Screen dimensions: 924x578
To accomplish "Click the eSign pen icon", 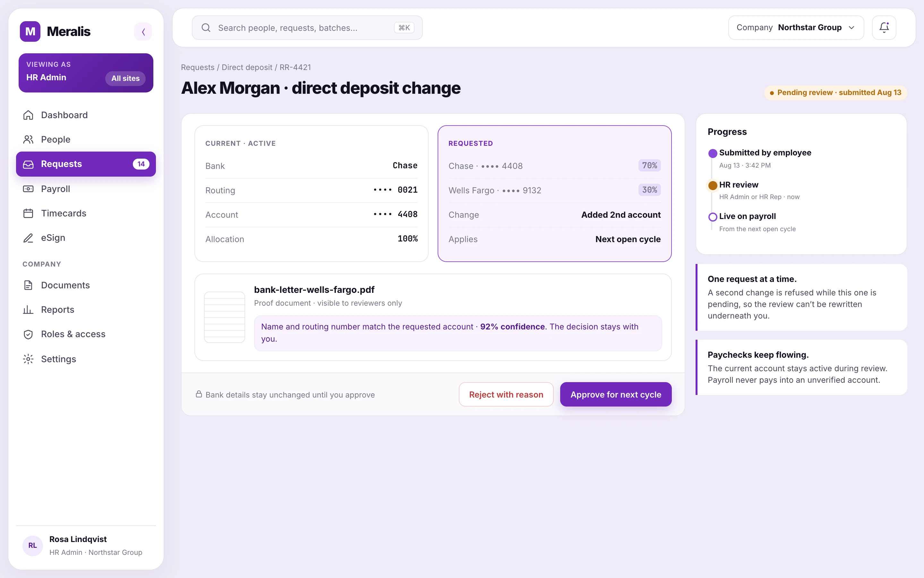I will pos(28,238).
